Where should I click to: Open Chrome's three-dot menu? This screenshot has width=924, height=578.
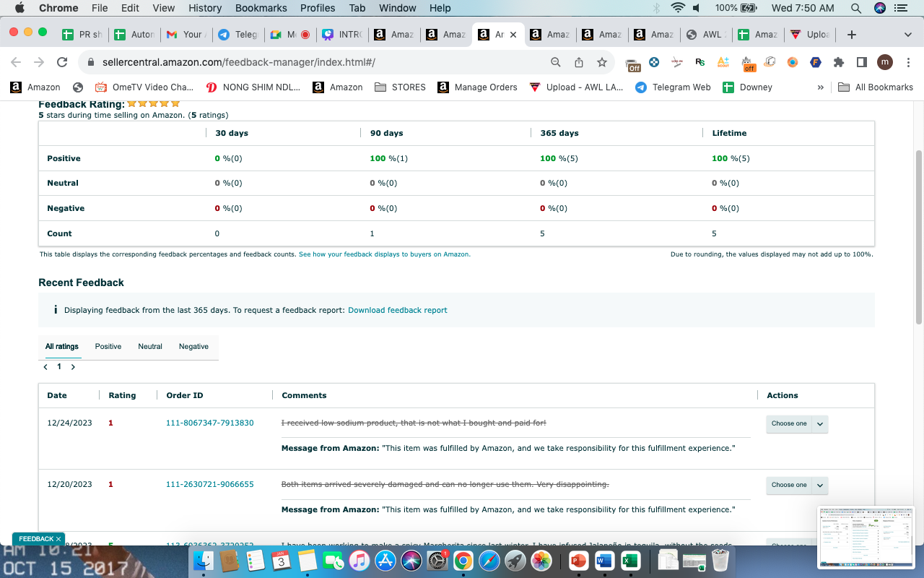pyautogui.click(x=907, y=62)
